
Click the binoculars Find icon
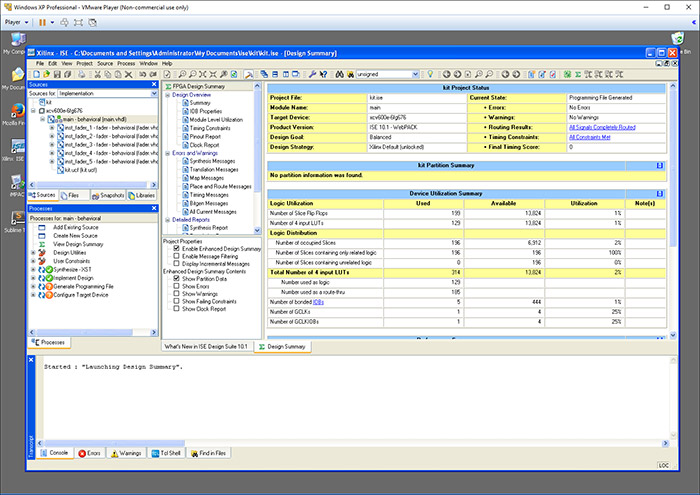point(340,75)
